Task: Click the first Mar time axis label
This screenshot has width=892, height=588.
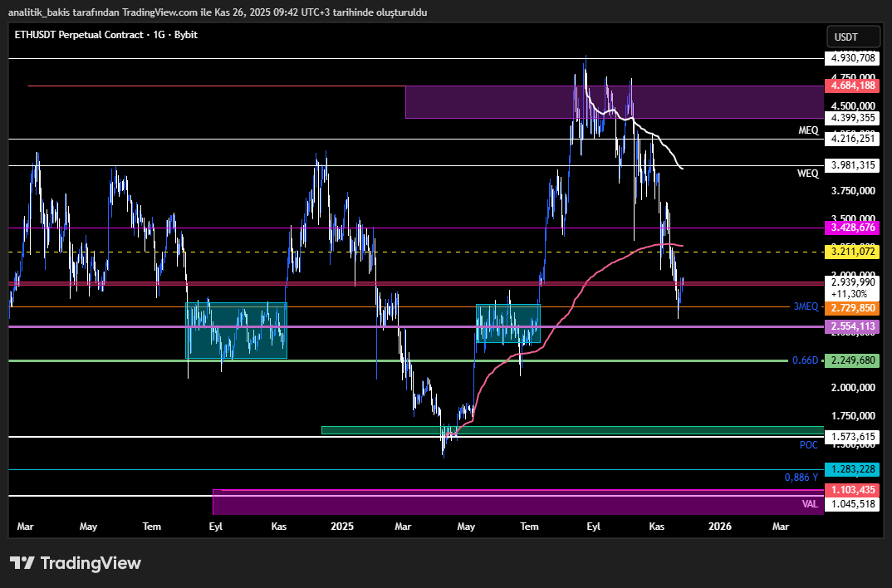Action: (25, 527)
